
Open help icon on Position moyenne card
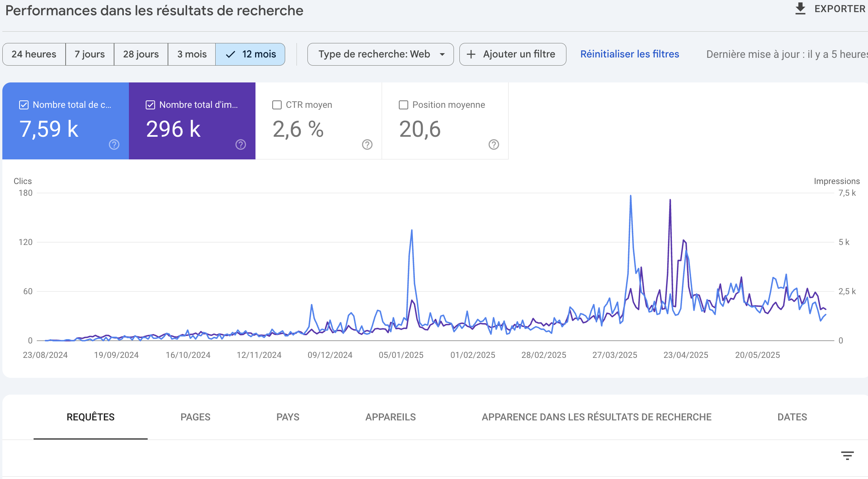pyautogui.click(x=494, y=145)
